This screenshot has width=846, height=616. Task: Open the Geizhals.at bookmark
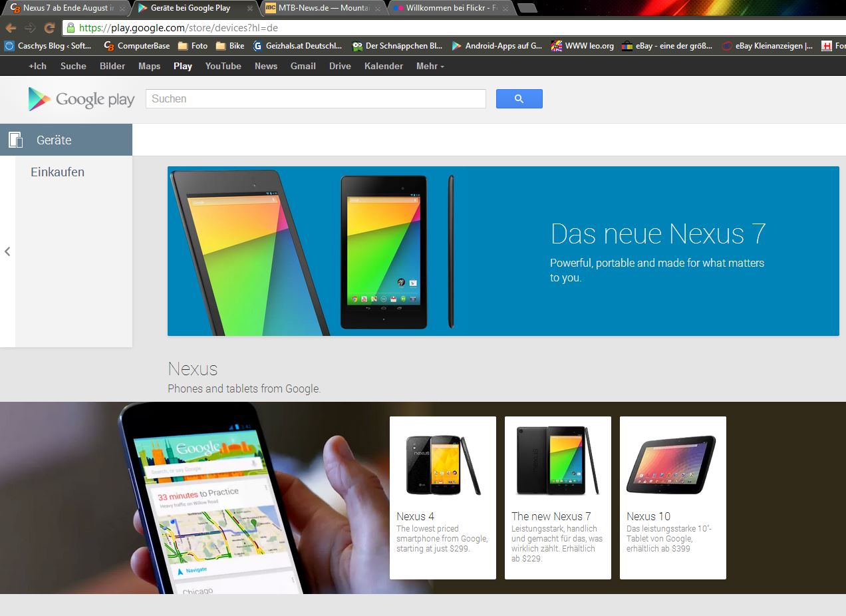click(x=298, y=46)
